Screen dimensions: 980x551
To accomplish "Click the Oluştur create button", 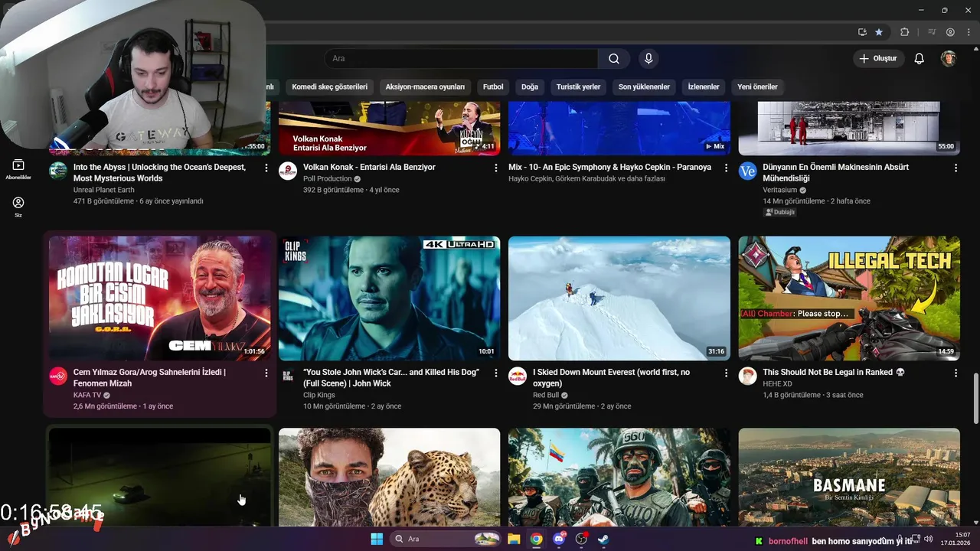I will click(x=879, y=59).
